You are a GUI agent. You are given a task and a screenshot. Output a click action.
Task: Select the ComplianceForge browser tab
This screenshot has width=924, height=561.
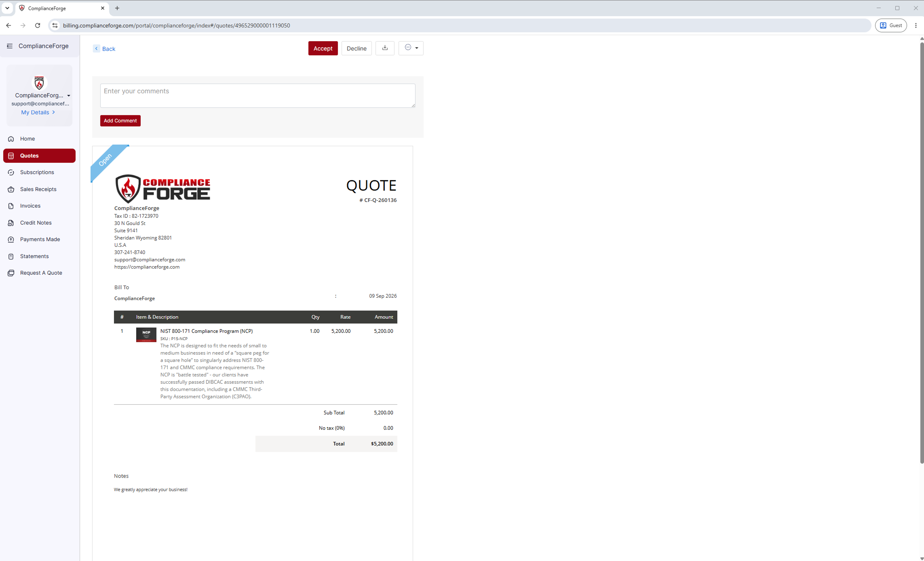tap(62, 8)
